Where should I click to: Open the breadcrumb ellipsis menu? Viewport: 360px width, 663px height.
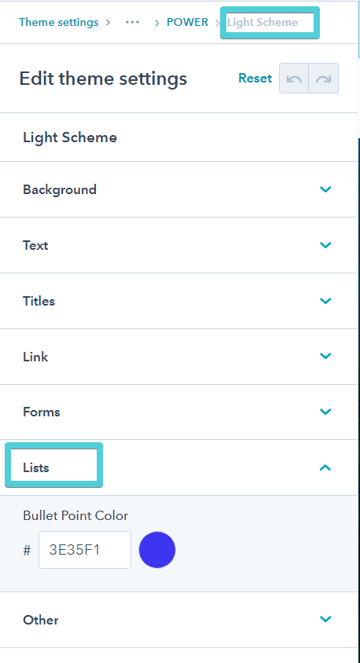(x=132, y=22)
